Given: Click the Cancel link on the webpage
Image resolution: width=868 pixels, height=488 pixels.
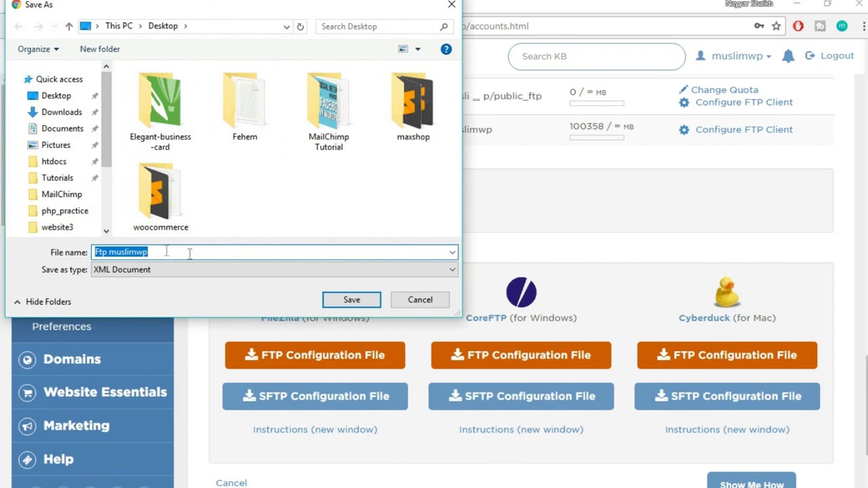Looking at the screenshot, I should (231, 483).
